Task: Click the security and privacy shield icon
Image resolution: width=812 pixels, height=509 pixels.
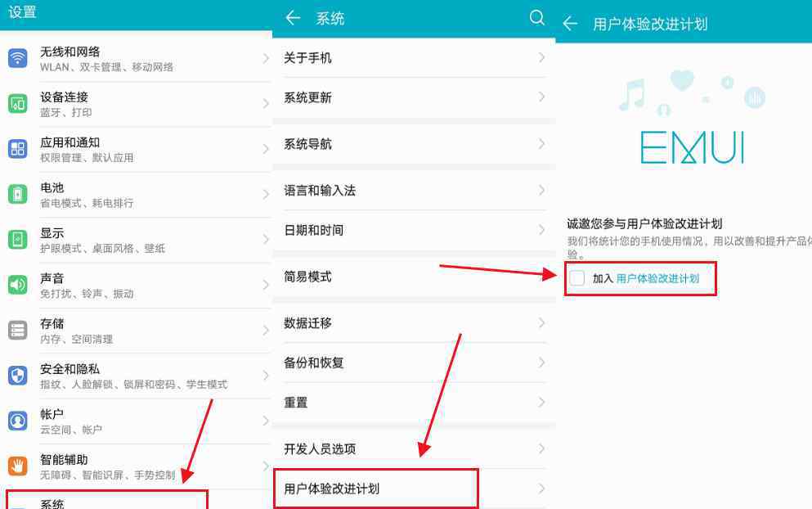Action: pyautogui.click(x=17, y=376)
